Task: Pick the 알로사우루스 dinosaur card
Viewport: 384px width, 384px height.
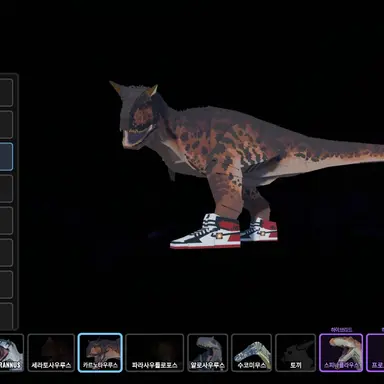Action: (208, 353)
